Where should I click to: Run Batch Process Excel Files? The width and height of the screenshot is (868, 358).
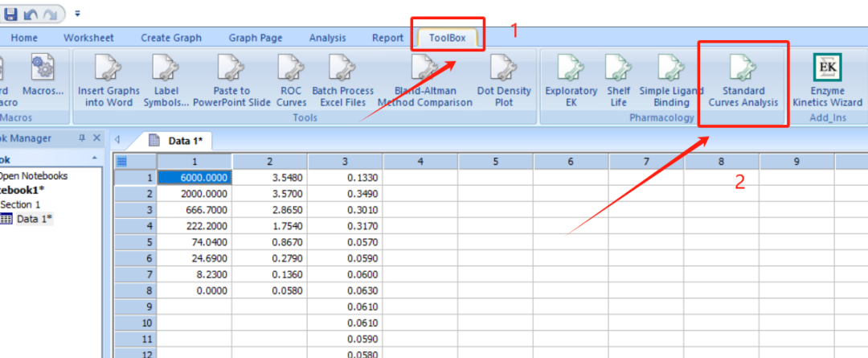[342, 80]
